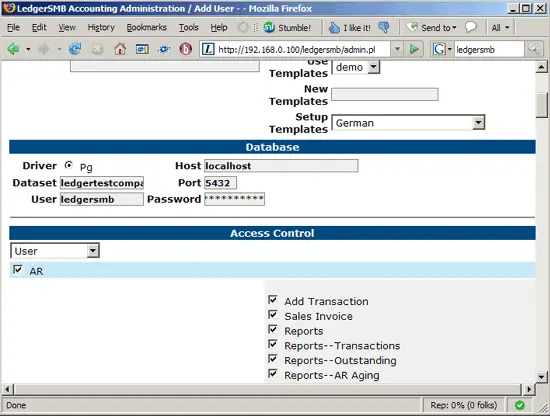Open the View menu
Viewport: 550px width, 416px height.
click(x=67, y=27)
